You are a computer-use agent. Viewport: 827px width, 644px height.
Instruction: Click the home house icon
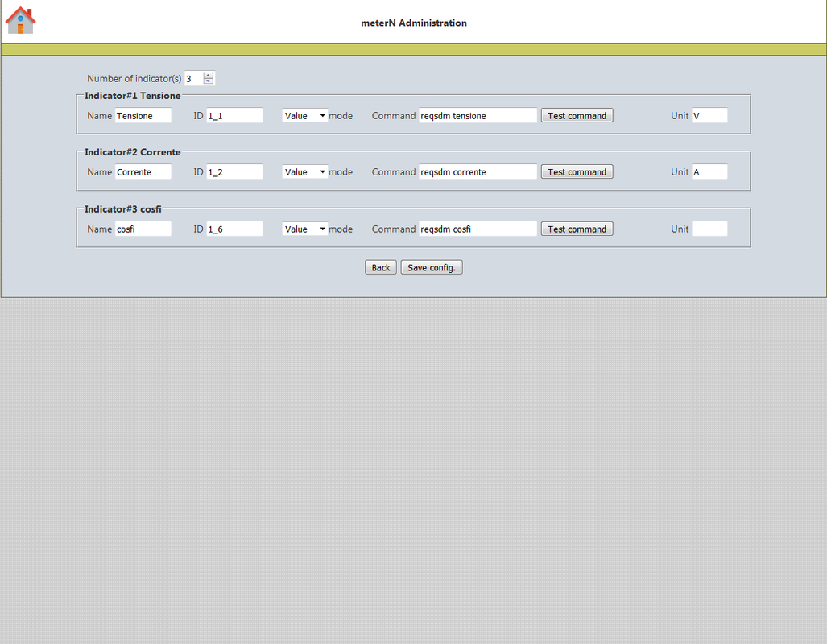(20, 21)
